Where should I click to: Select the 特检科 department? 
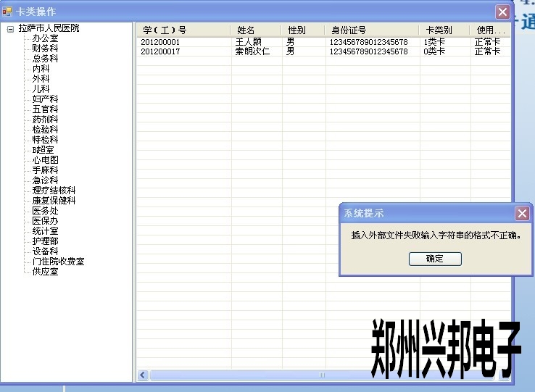click(46, 140)
